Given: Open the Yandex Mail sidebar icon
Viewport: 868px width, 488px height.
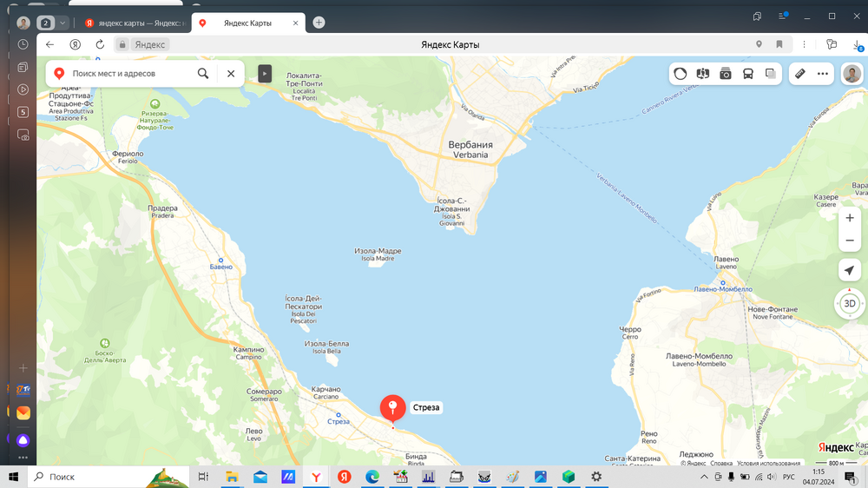Looking at the screenshot, I should tap(23, 412).
